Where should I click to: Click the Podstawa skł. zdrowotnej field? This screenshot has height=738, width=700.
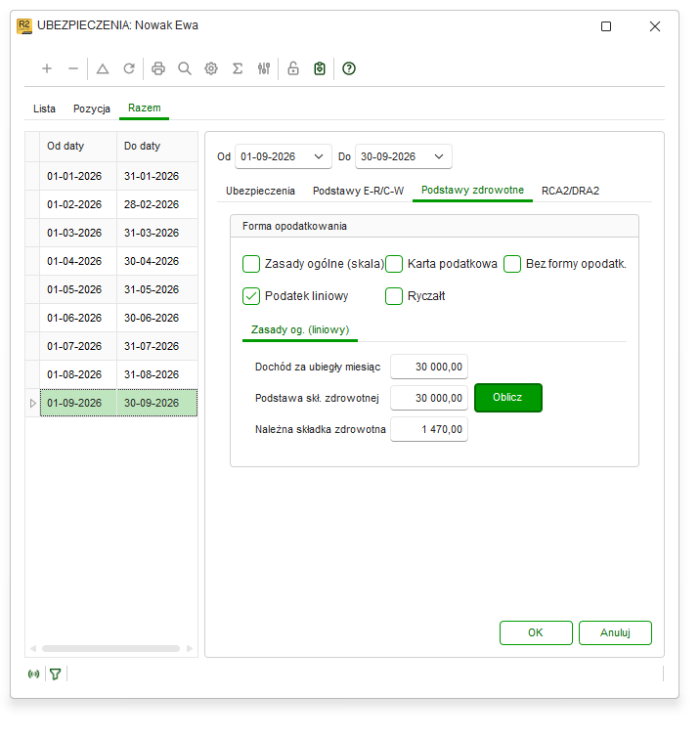(x=429, y=398)
